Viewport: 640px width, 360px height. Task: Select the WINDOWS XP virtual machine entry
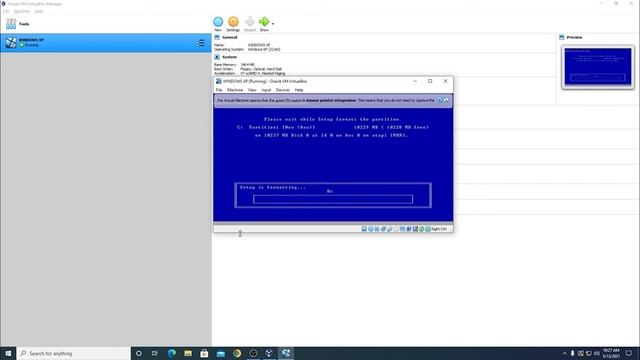pos(106,42)
